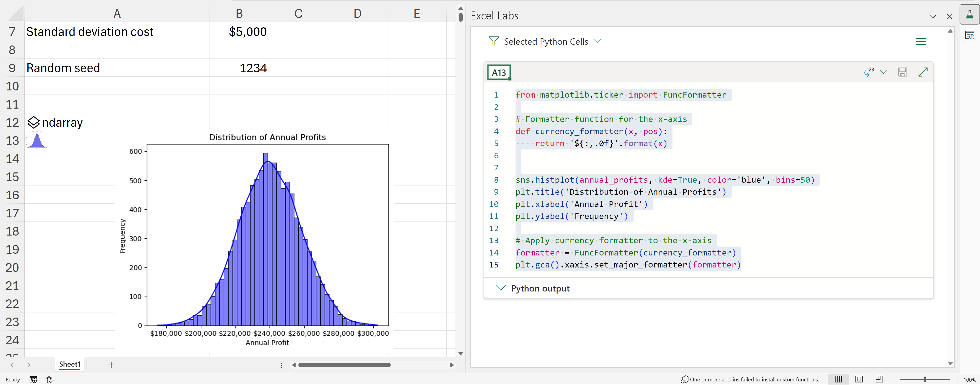980x385 pixels.
Task: Click the zoom slider handle
Action: (x=924, y=379)
